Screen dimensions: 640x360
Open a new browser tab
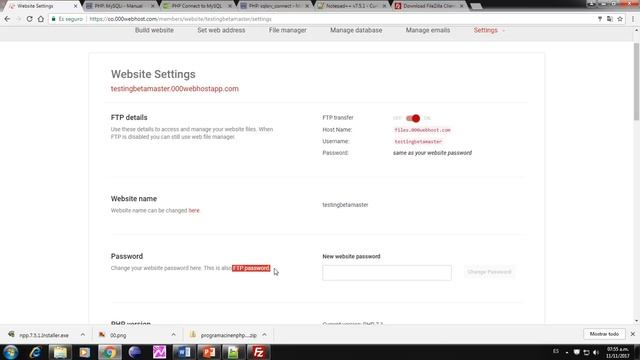click(476, 6)
